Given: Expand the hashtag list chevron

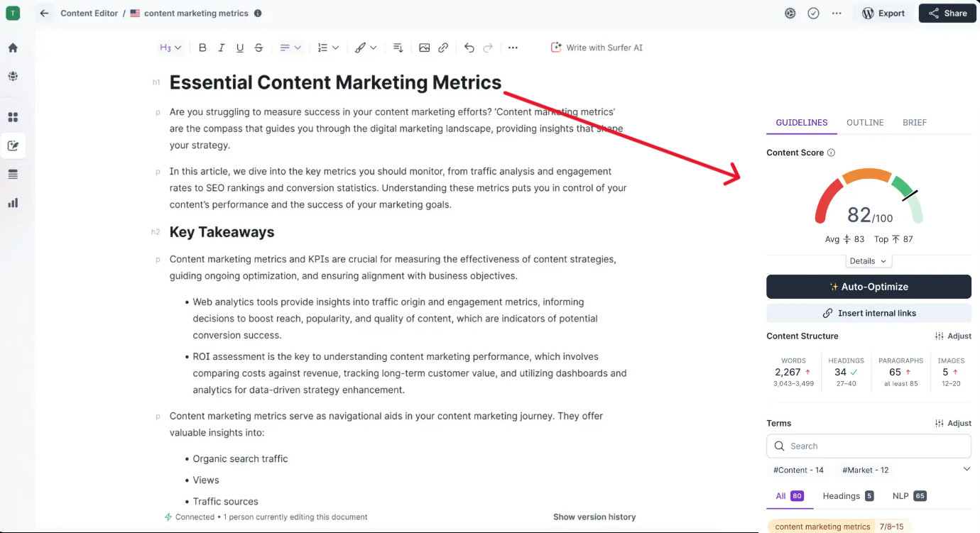Looking at the screenshot, I should pyautogui.click(x=967, y=469).
